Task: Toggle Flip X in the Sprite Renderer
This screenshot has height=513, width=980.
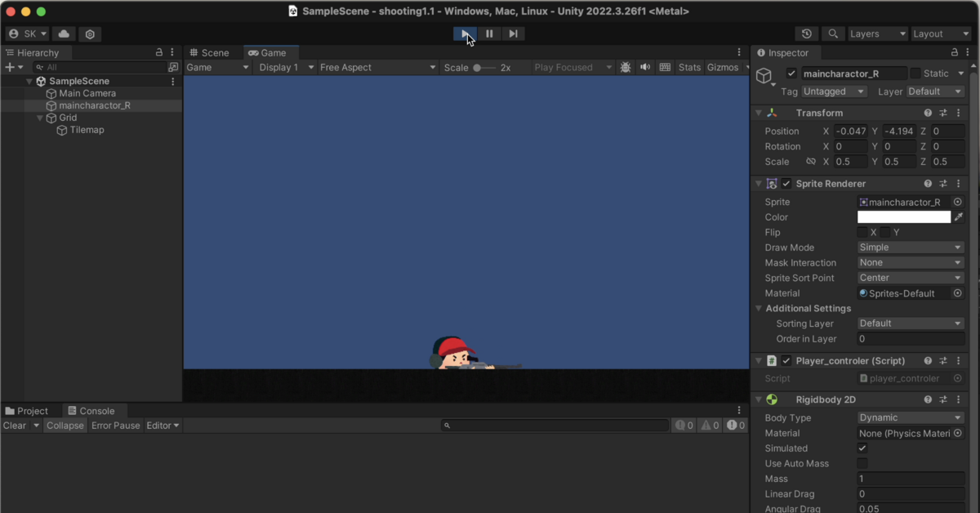Action: tap(862, 232)
